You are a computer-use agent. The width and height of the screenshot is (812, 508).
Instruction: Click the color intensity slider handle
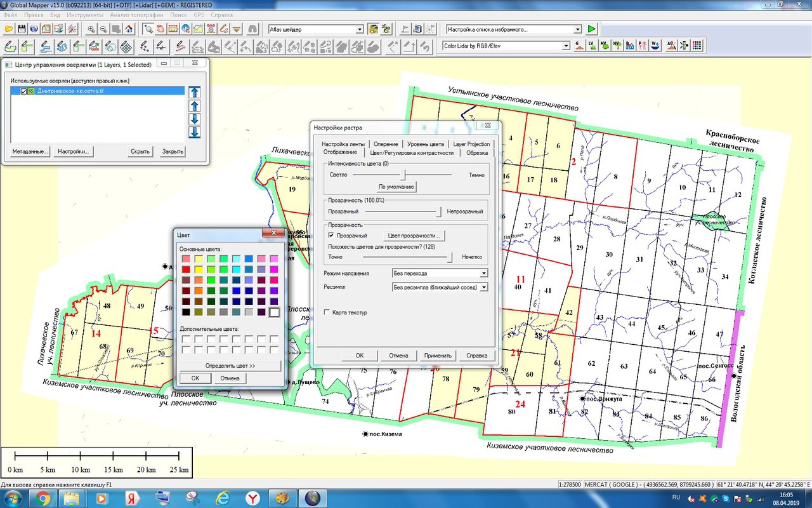coord(403,174)
